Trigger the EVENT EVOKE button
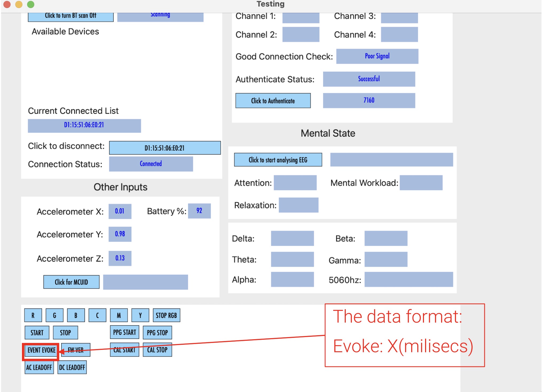 point(40,350)
